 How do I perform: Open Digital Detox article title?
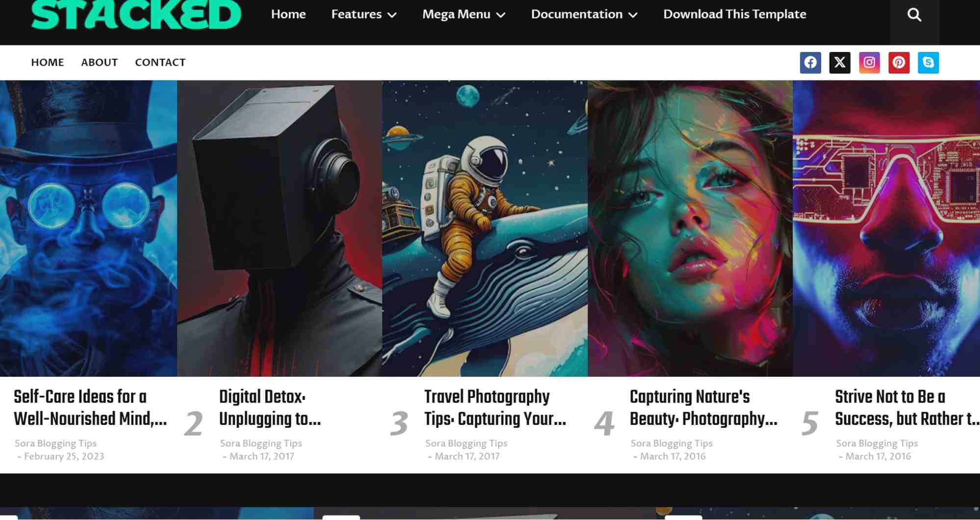click(x=270, y=408)
